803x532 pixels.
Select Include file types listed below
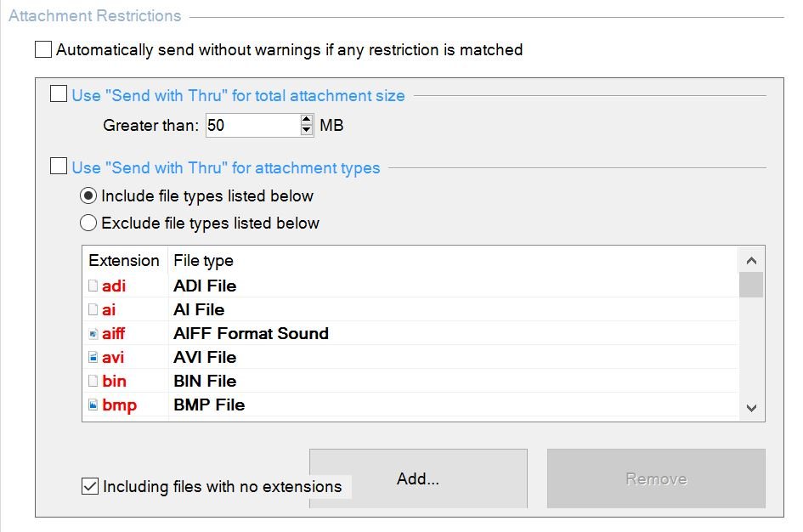point(88,196)
